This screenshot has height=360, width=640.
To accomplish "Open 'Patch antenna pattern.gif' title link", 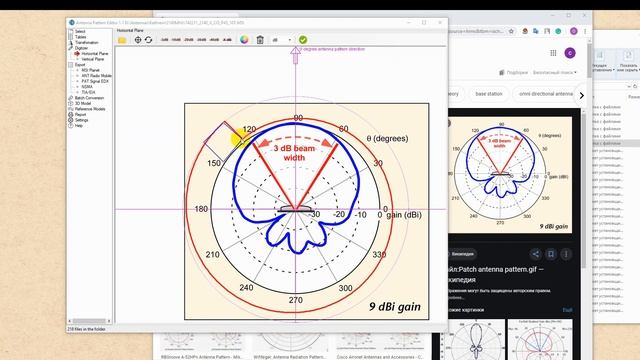I will click(496, 274).
